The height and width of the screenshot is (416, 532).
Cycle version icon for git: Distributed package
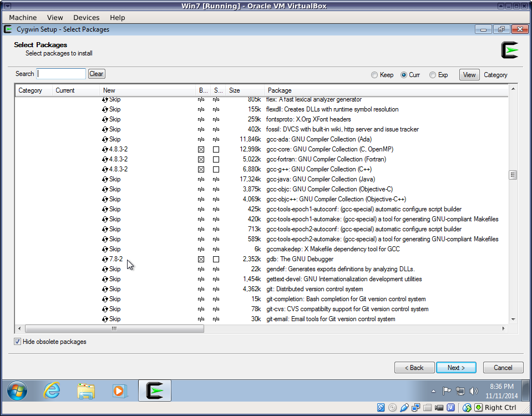pos(105,289)
